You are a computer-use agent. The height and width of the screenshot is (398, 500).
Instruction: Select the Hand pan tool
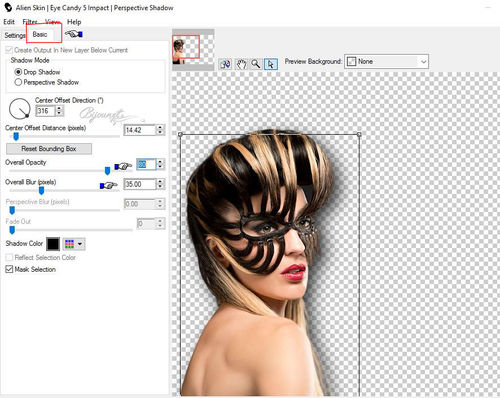[241, 64]
